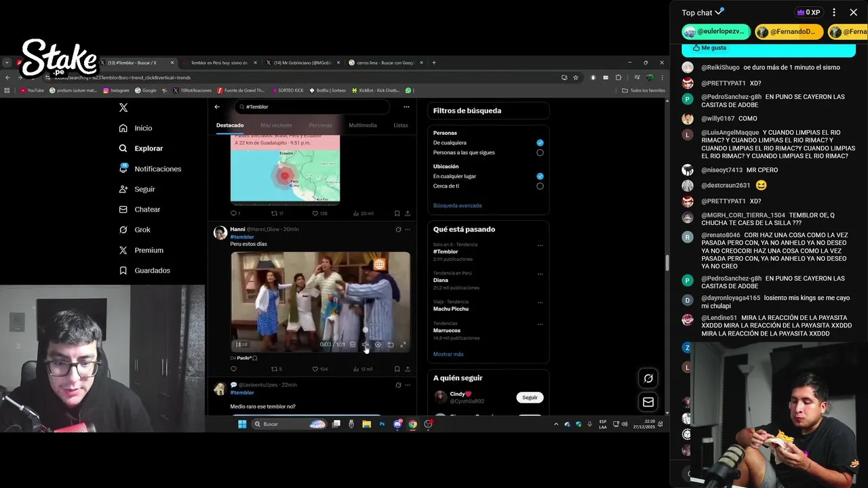Go to Inicio in the sidebar
The height and width of the screenshot is (488, 868).
(x=136, y=128)
